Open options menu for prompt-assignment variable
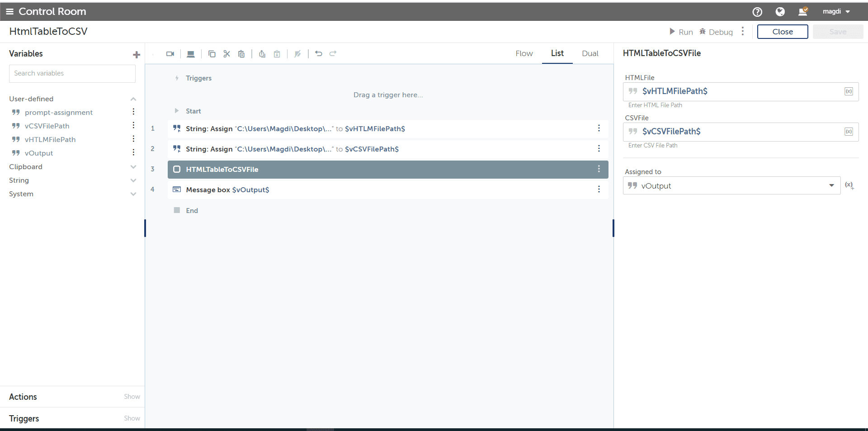The image size is (868, 431). click(x=133, y=112)
